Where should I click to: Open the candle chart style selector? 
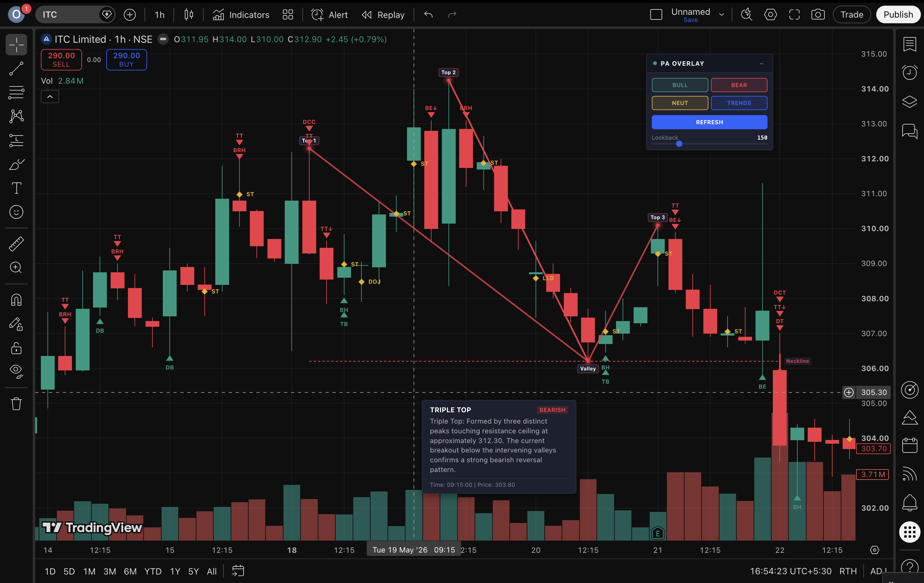[x=188, y=14]
